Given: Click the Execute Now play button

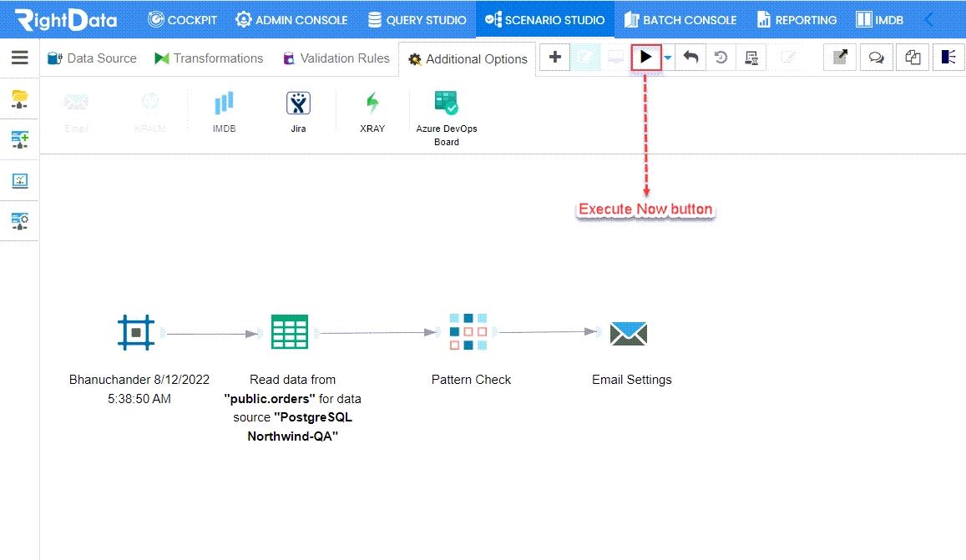Looking at the screenshot, I should click(645, 57).
